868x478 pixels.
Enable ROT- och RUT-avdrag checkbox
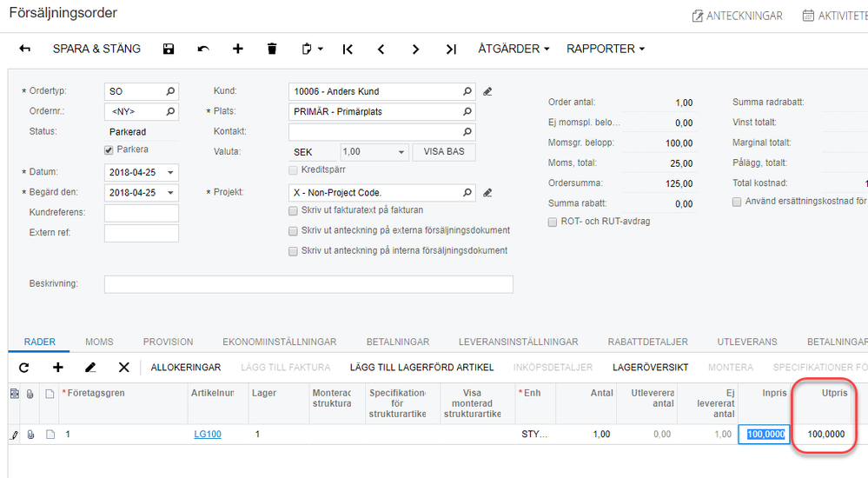[553, 222]
